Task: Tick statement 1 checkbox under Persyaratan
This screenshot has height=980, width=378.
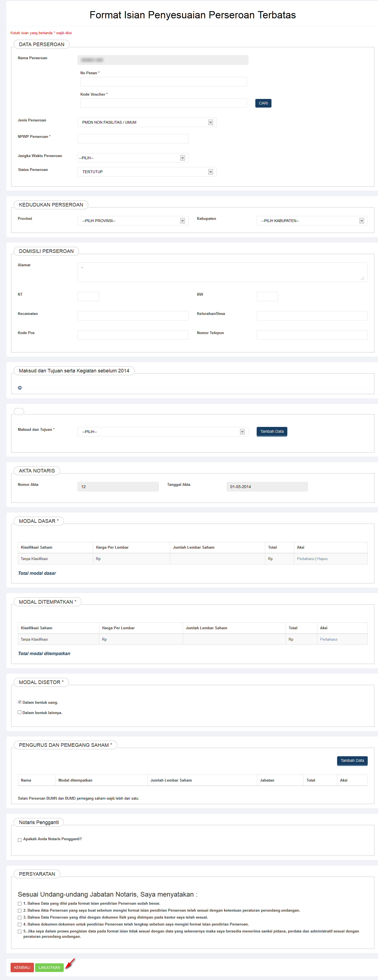Action: click(20, 904)
